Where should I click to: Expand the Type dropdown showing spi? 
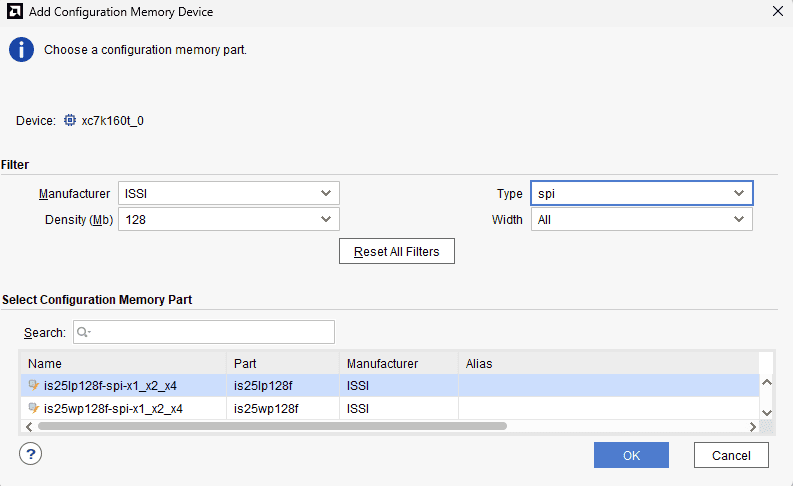(x=641, y=193)
